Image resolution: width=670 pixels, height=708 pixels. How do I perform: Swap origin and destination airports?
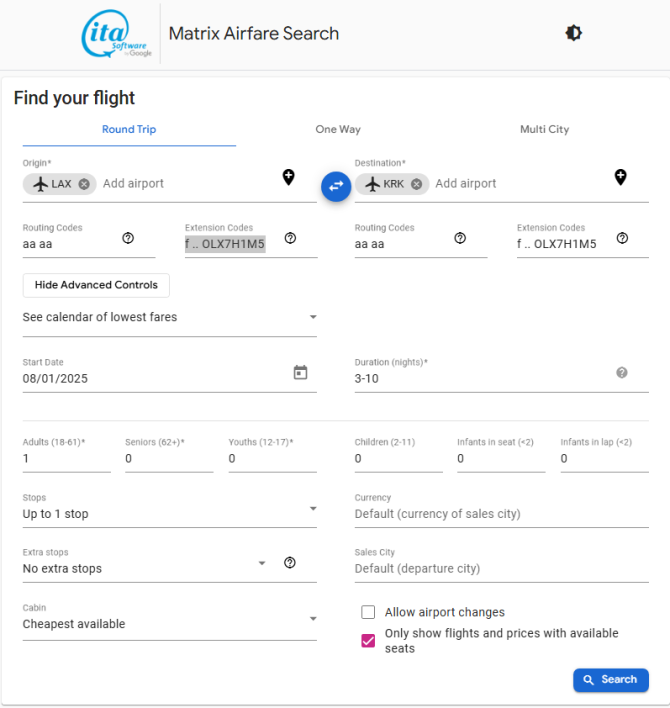pos(336,186)
